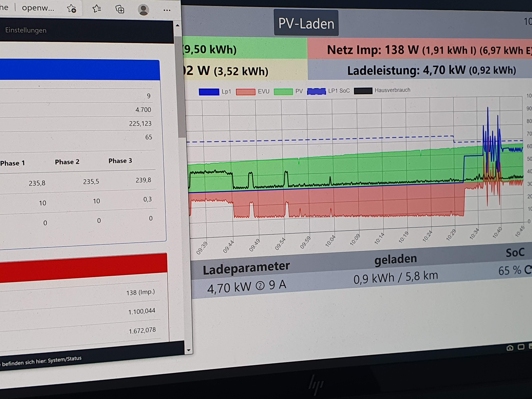Open the browser Collections icon
Image resolution: width=532 pixels, height=399 pixels.
coord(120,10)
